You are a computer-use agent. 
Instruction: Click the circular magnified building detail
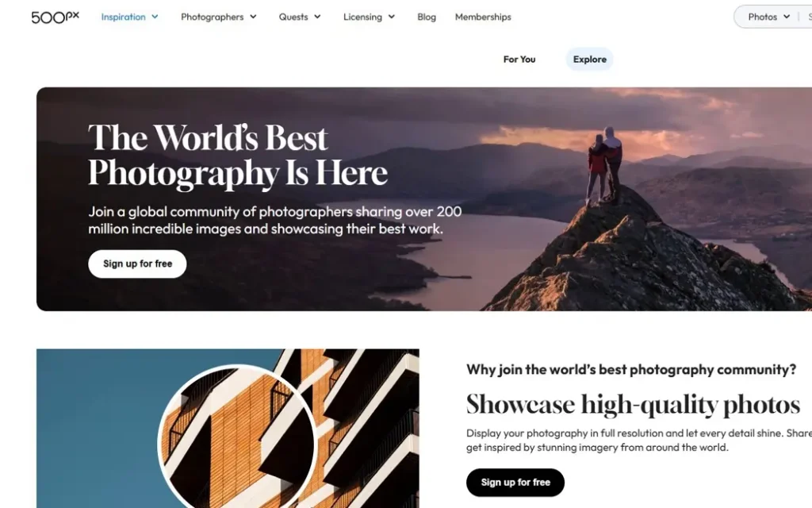pos(236,438)
